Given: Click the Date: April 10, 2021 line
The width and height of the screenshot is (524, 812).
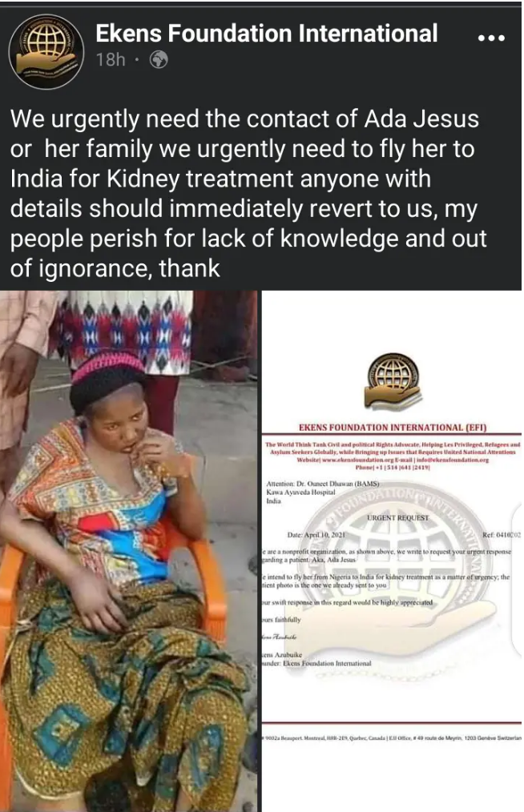Looking at the screenshot, I should pos(316,534).
